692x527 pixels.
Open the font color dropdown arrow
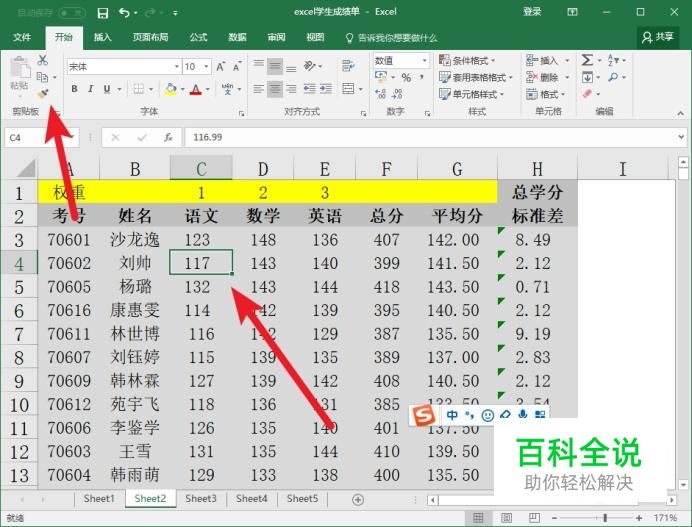[x=207, y=89]
